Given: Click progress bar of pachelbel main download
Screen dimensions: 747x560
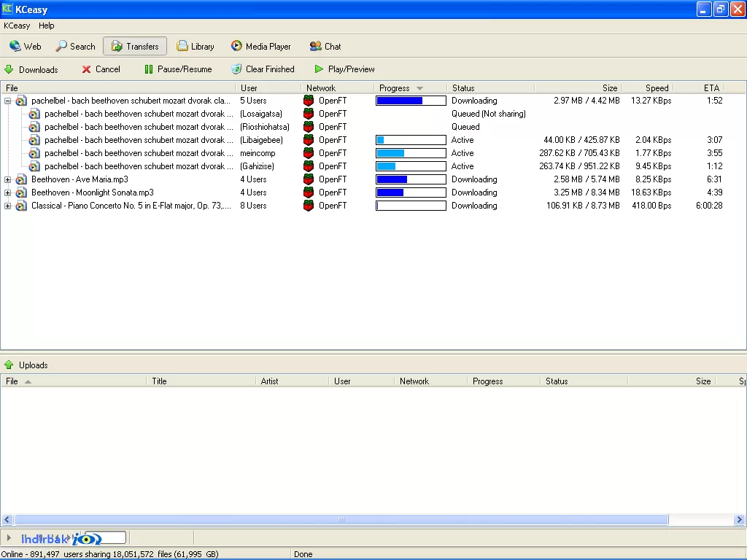Looking at the screenshot, I should click(x=411, y=101).
